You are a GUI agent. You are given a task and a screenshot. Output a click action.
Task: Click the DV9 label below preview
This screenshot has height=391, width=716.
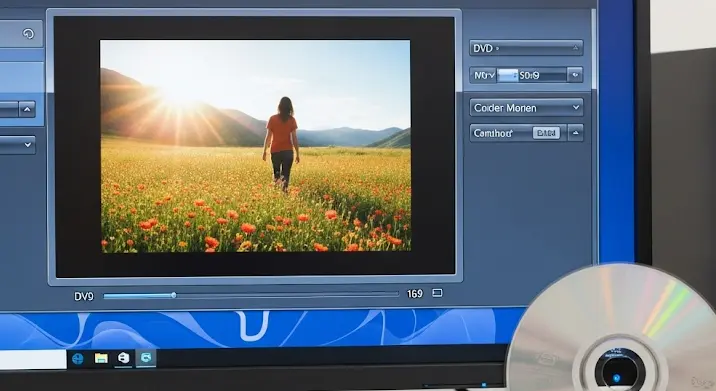[x=84, y=296]
